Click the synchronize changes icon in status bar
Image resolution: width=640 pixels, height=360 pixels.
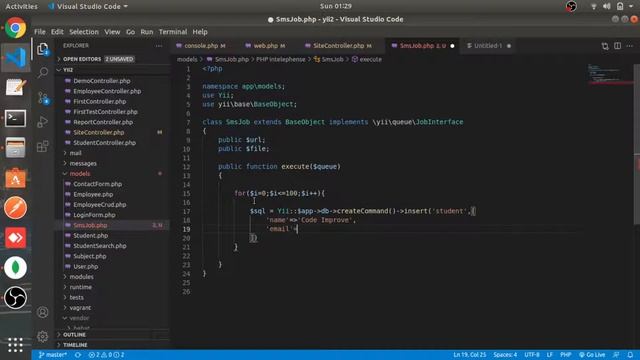[x=78, y=355]
